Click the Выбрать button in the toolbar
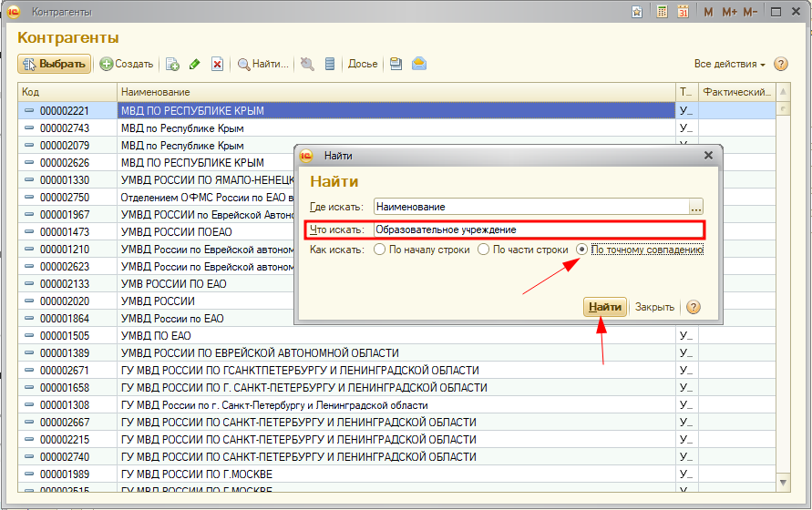812x510 pixels. coord(54,64)
